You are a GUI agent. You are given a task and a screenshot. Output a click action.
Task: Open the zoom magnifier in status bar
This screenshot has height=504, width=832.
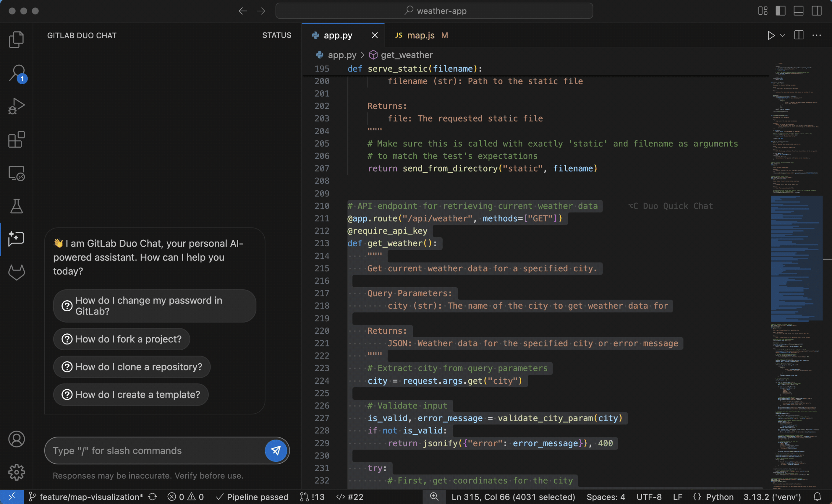click(434, 497)
